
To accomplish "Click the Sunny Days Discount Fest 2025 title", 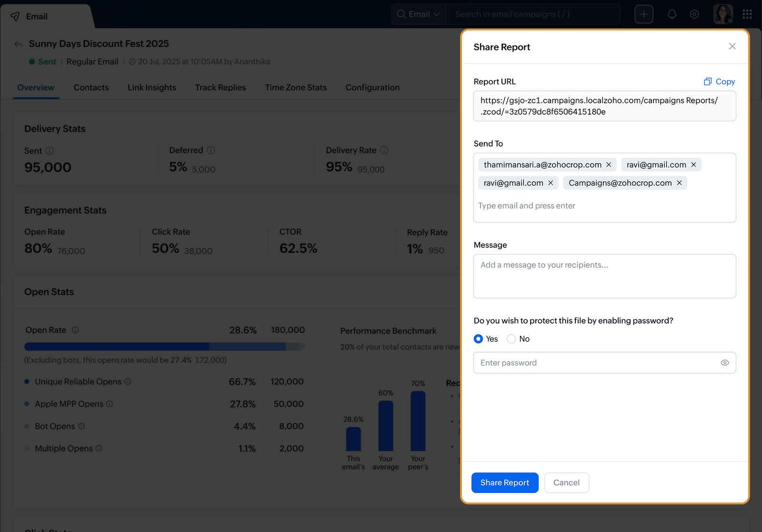I will click(99, 44).
